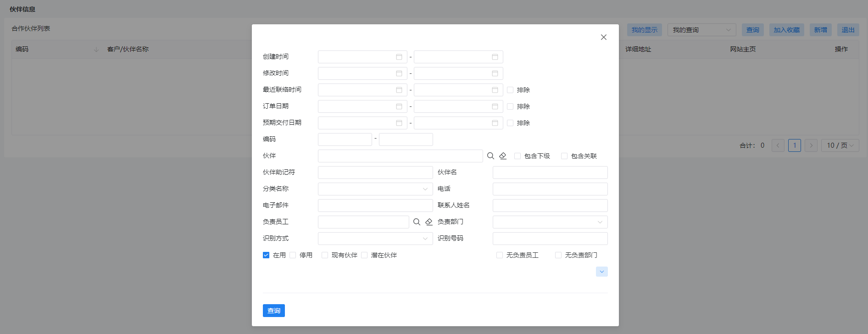Viewport: 868px width, 334px height.
Task: Open calendar for 创建时间 start date
Action: coord(399,57)
